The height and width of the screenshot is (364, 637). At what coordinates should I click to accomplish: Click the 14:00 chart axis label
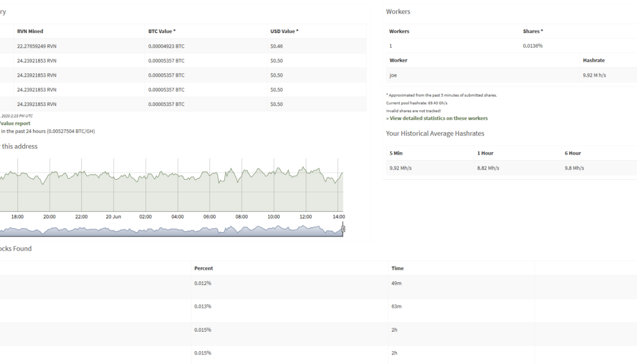pos(339,217)
